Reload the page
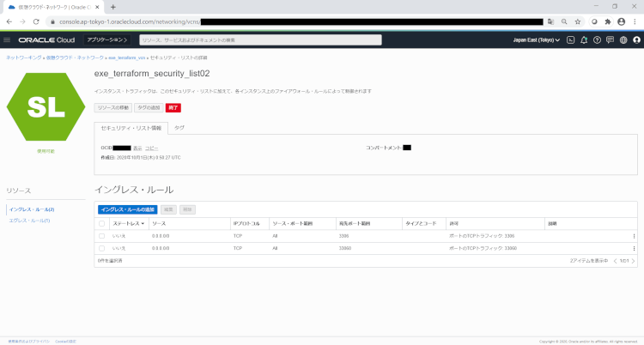Image resolution: width=644 pixels, height=345 pixels. (36, 21)
